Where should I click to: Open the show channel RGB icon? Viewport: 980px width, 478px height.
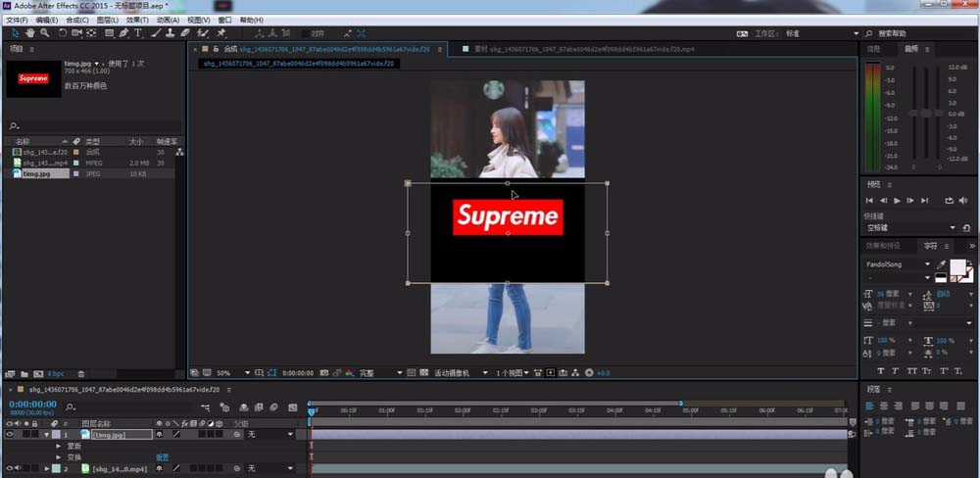pyautogui.click(x=350, y=372)
